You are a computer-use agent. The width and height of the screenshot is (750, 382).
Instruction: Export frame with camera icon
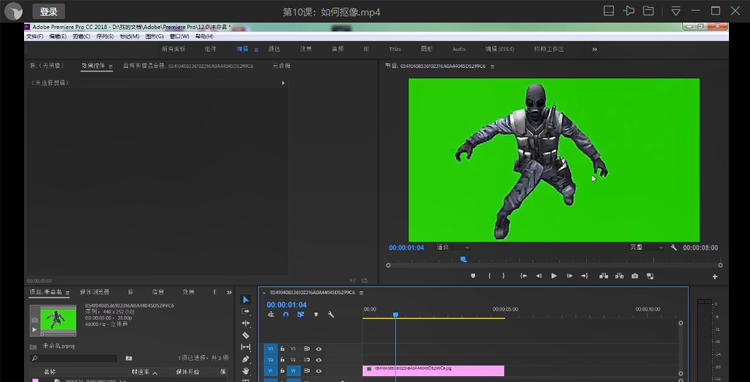point(635,276)
